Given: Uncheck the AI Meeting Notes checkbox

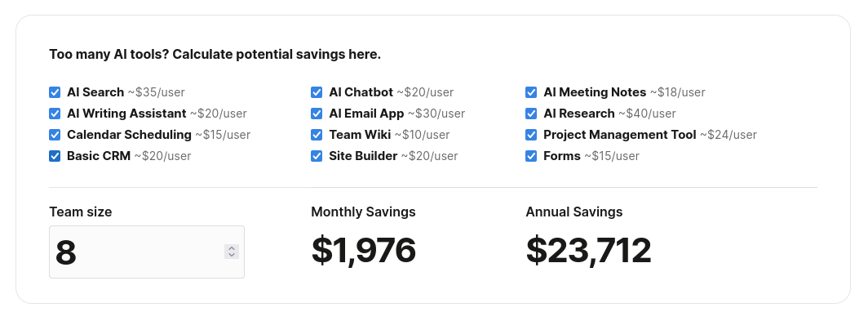Looking at the screenshot, I should tap(531, 92).
